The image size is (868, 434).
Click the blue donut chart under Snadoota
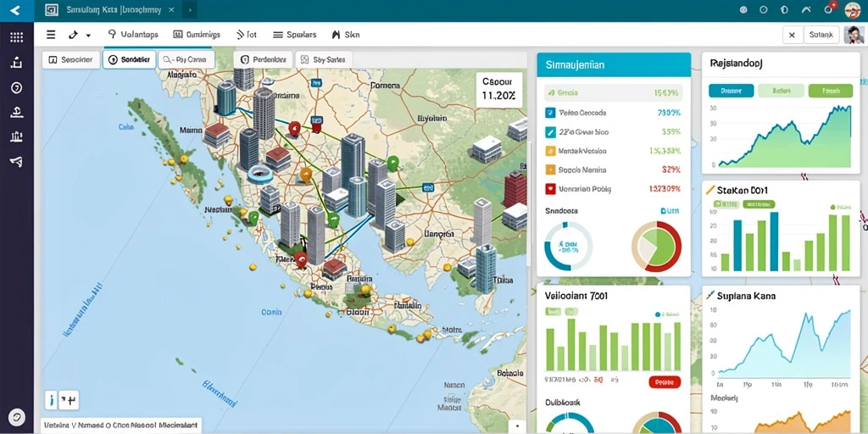point(568,247)
